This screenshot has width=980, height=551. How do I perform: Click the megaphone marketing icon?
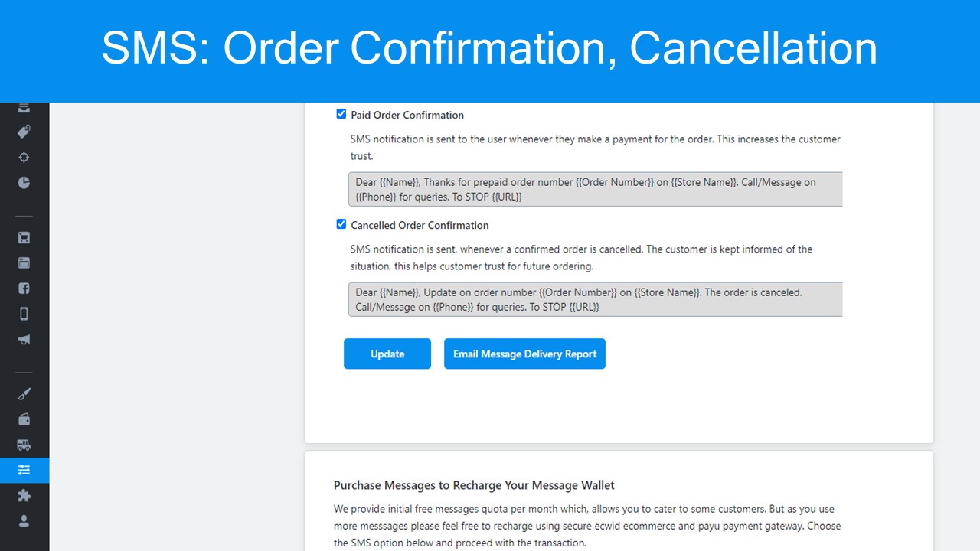24,340
